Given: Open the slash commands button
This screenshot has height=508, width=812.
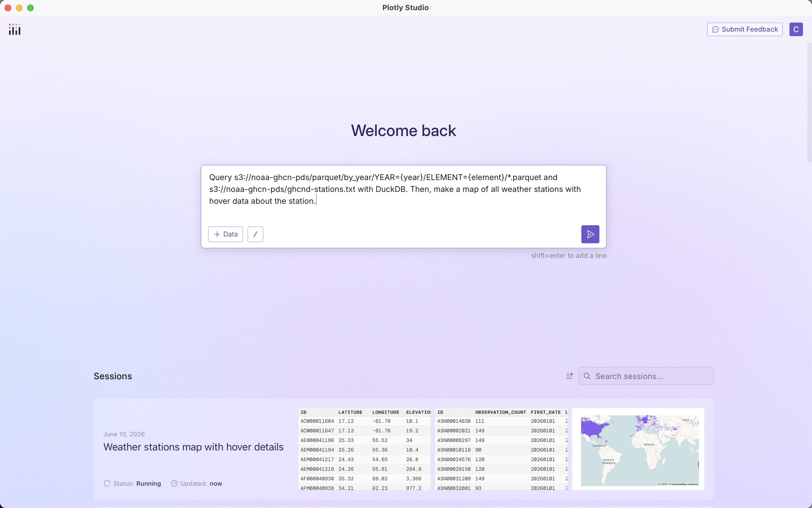Looking at the screenshot, I should pos(255,234).
